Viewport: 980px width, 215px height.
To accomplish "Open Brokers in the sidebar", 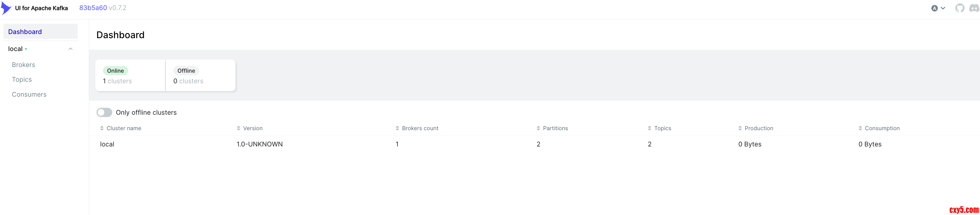I will [x=24, y=65].
